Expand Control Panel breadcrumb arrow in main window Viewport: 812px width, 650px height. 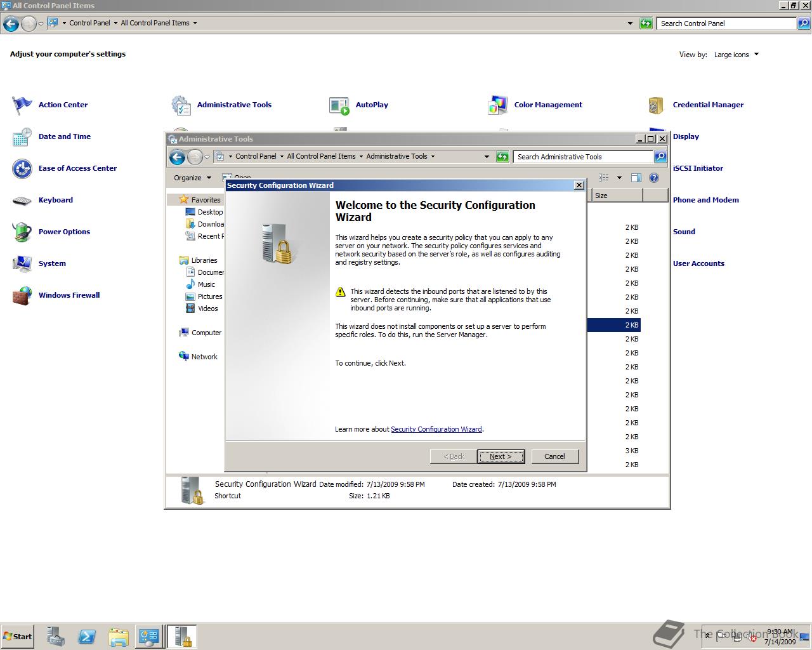point(115,23)
